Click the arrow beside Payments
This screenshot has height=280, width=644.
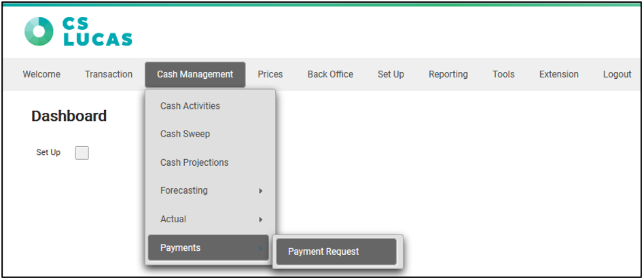coord(260,248)
